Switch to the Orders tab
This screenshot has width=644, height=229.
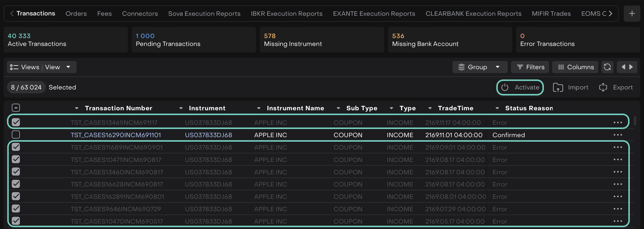(76, 14)
